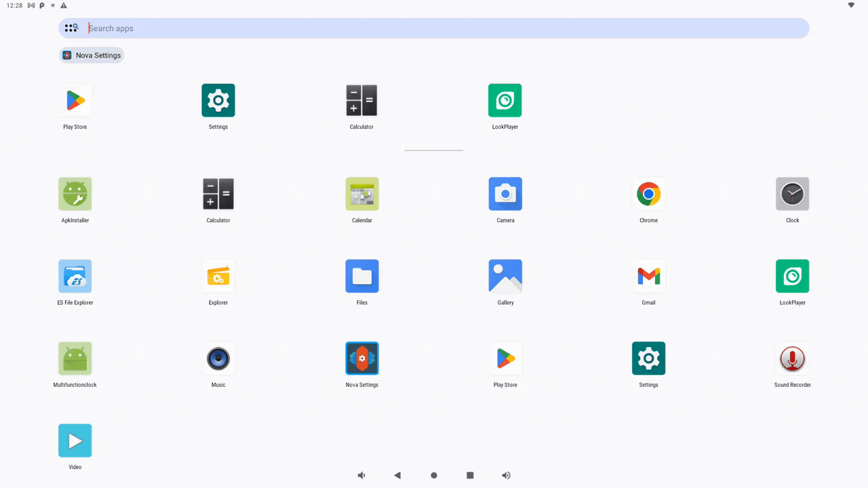Viewport: 868px width, 488px height.
Task: Open the Multifunctionclock app
Action: click(x=75, y=358)
